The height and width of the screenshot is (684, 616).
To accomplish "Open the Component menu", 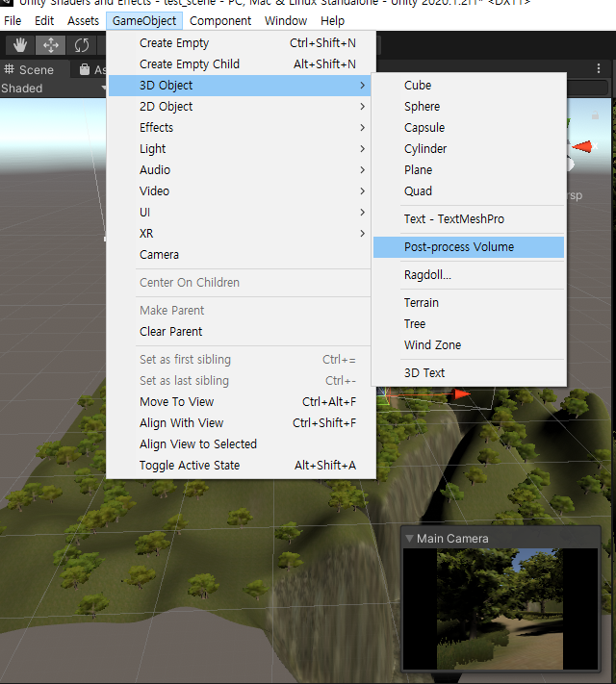I will coord(220,21).
